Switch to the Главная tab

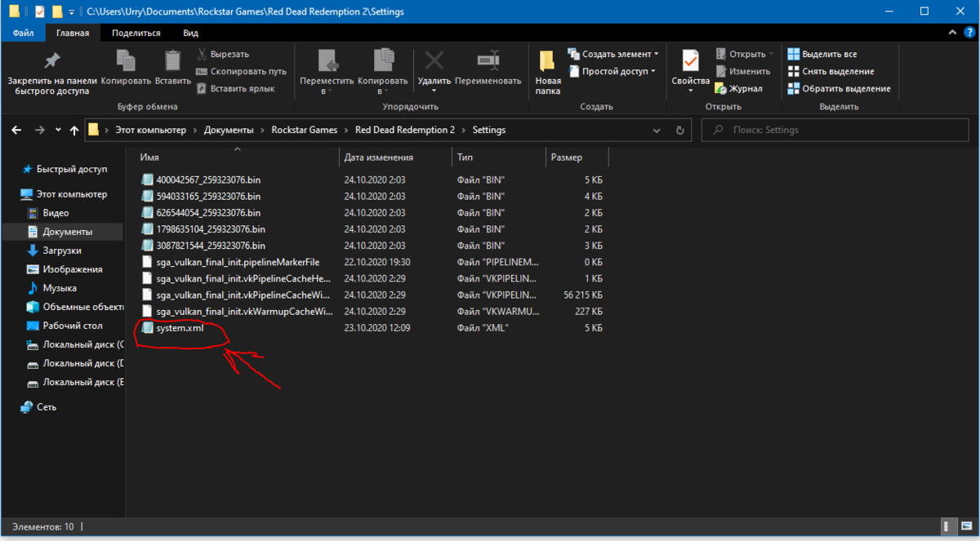[73, 33]
